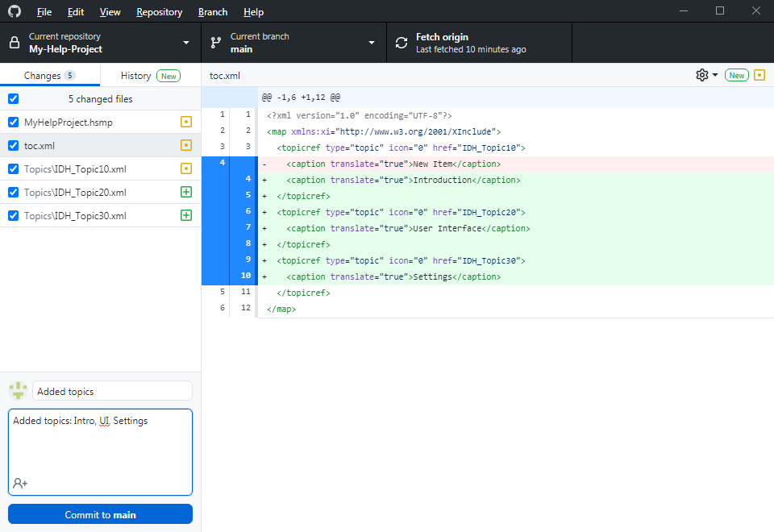Click the Fetch origin sync icon
The width and height of the screenshot is (774, 532).
click(x=402, y=43)
